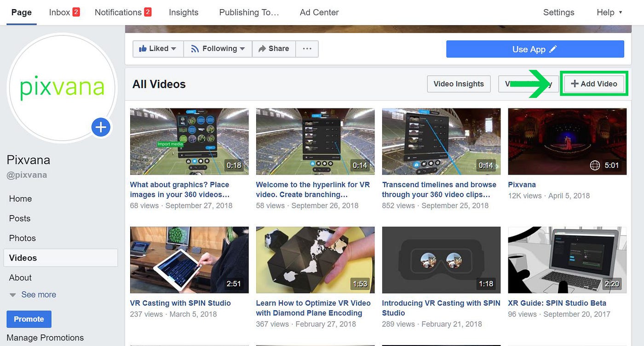Click '852 views · September 25, 2018' text
The image size is (644, 346).
click(x=435, y=205)
